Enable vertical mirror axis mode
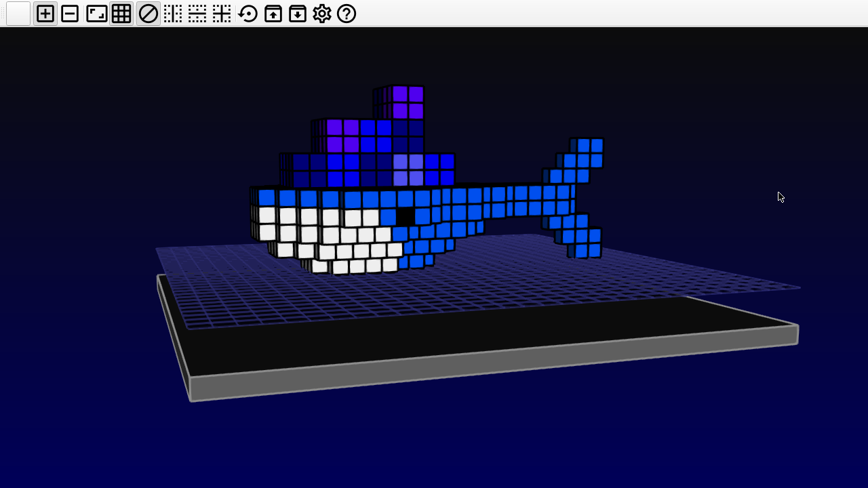868x488 pixels. point(173,14)
